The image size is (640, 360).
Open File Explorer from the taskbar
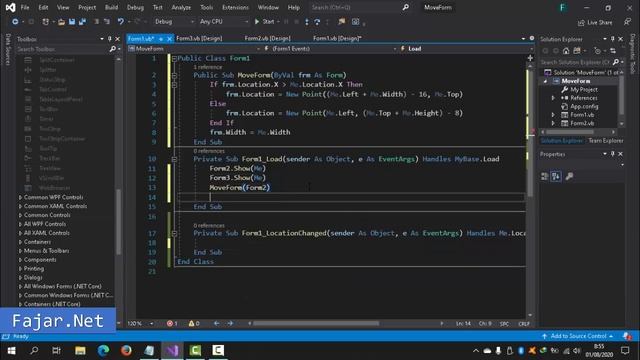(80, 351)
